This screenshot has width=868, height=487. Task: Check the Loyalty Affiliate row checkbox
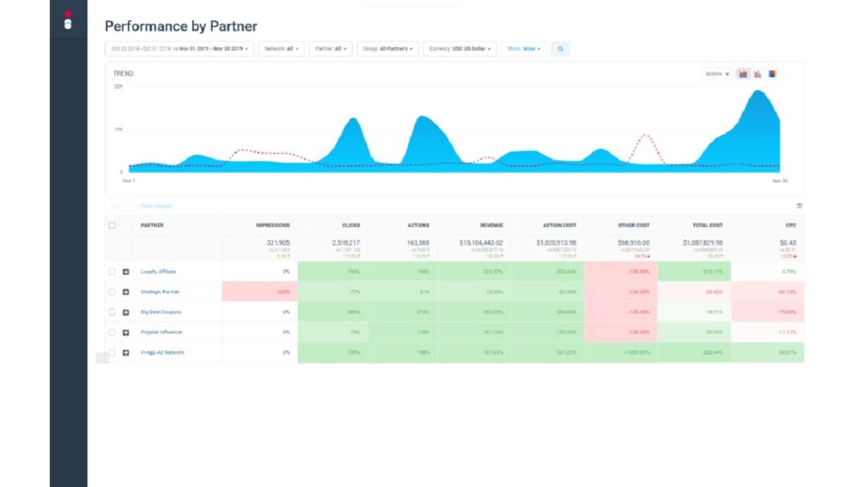[x=112, y=272]
